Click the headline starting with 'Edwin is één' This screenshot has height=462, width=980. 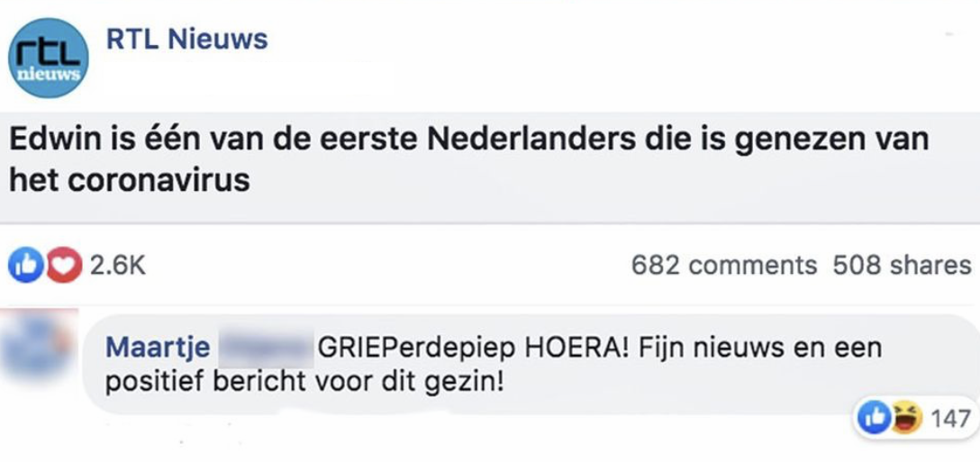pyautogui.click(x=468, y=141)
